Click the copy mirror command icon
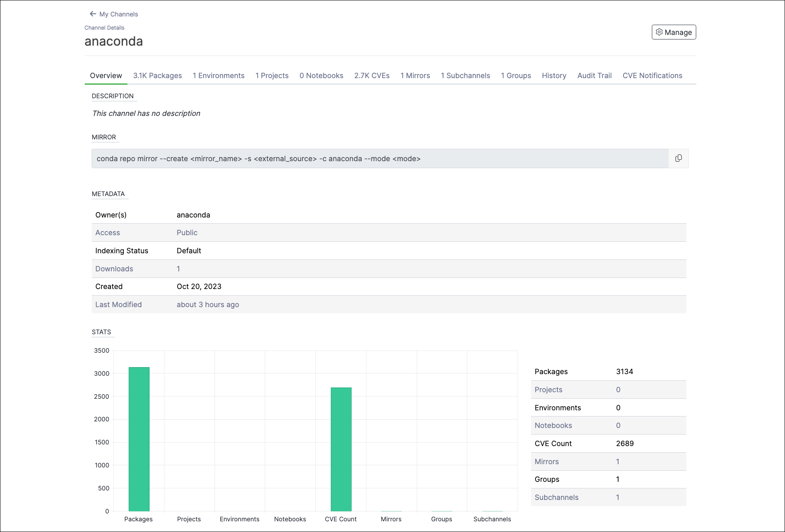Image resolution: width=785 pixels, height=532 pixels. (678, 158)
